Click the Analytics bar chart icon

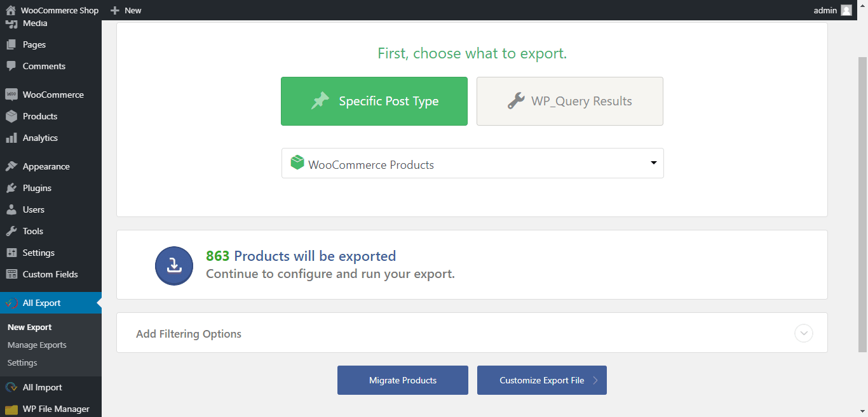[x=11, y=138]
